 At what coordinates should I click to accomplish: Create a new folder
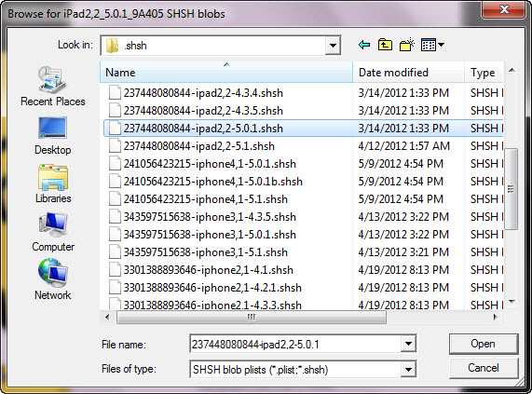(407, 45)
